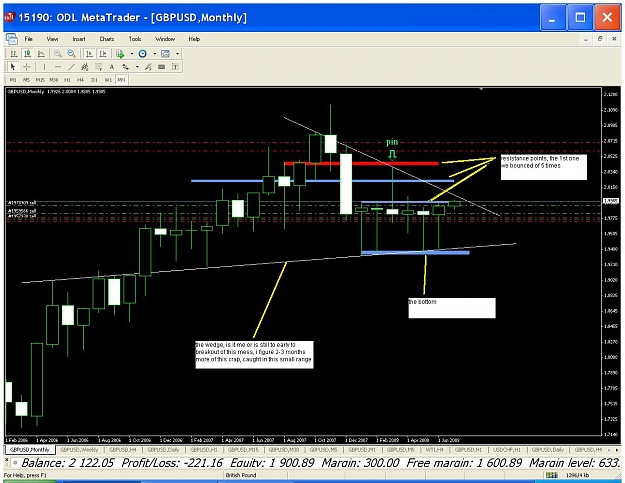Select the pitchfork drawing tool
Viewport: 625px width, 483px height.
[x=148, y=67]
